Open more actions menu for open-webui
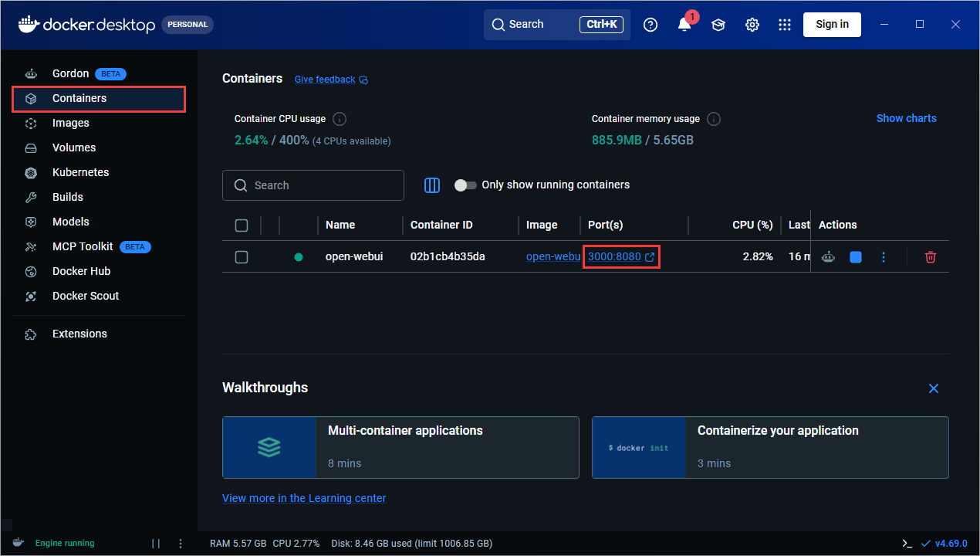The height and width of the screenshot is (556, 980). tap(884, 257)
